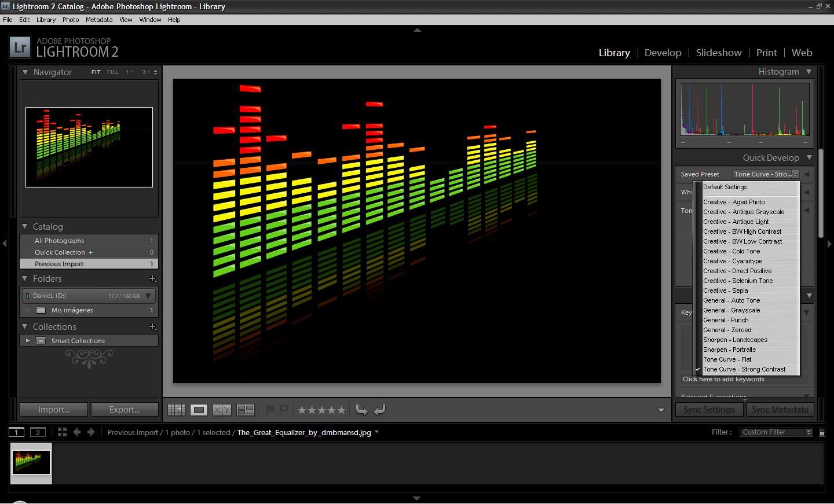Collapse the Navigator panel
This screenshot has width=834, height=504.
tap(25, 72)
